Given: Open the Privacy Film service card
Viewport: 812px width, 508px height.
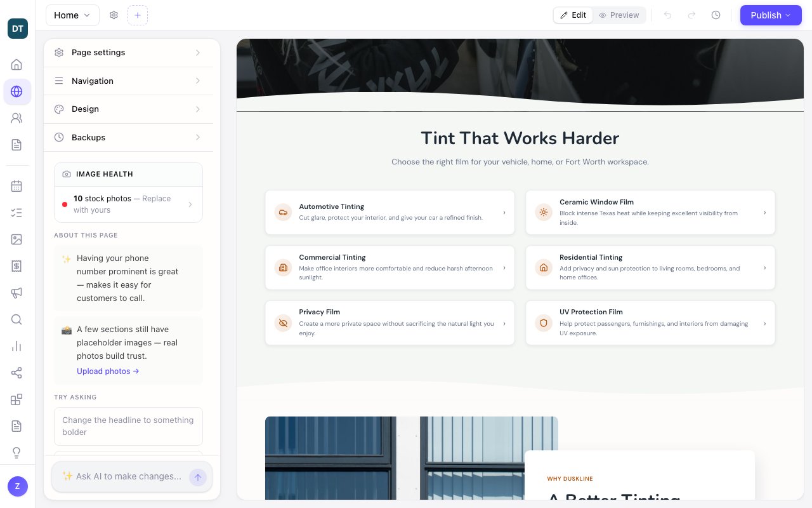Looking at the screenshot, I should (390, 323).
